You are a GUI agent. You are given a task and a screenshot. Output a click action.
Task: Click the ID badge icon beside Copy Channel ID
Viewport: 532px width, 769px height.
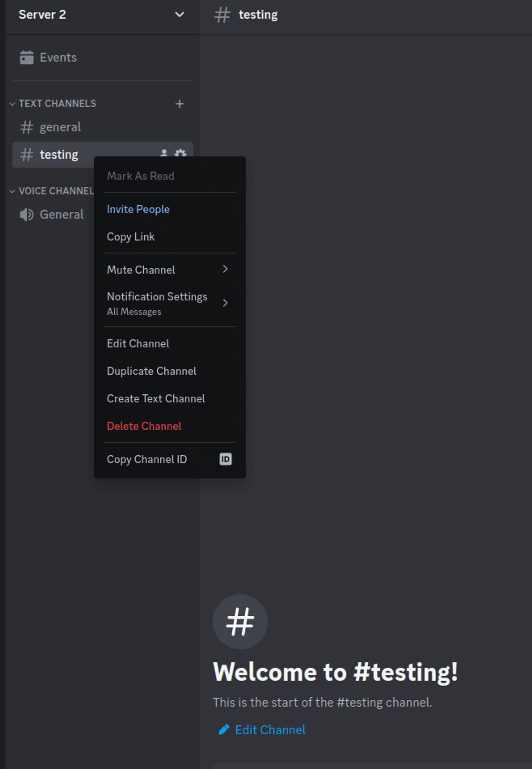(225, 459)
